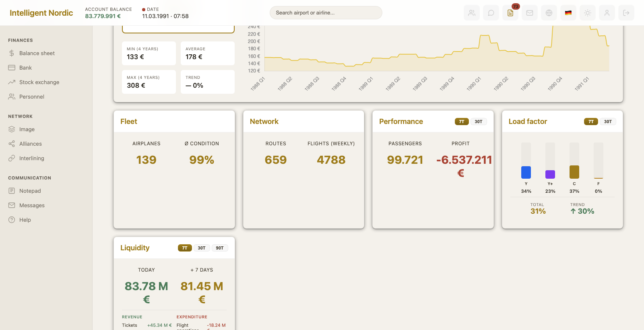The width and height of the screenshot is (644, 330).
Task: Select 30T in Load factor card
Action: click(608, 122)
